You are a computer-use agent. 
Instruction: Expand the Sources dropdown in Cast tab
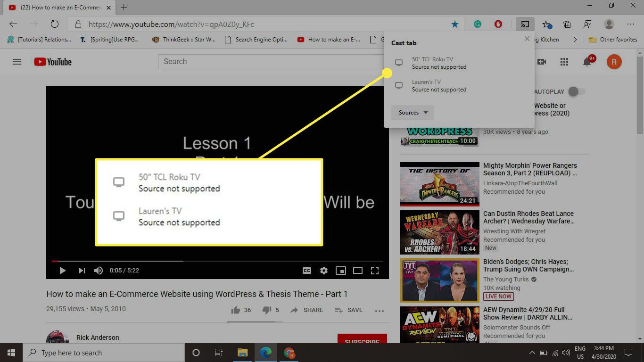(x=413, y=113)
